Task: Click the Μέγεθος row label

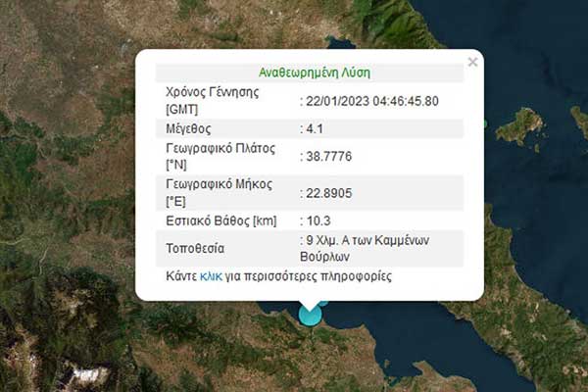Action: click(x=188, y=128)
